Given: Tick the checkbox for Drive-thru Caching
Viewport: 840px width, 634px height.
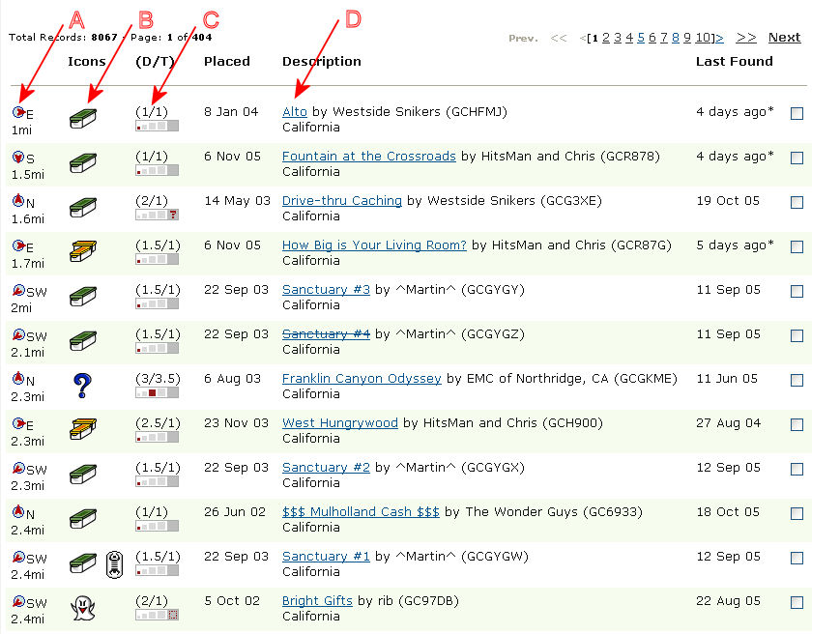Looking at the screenshot, I should [797, 202].
